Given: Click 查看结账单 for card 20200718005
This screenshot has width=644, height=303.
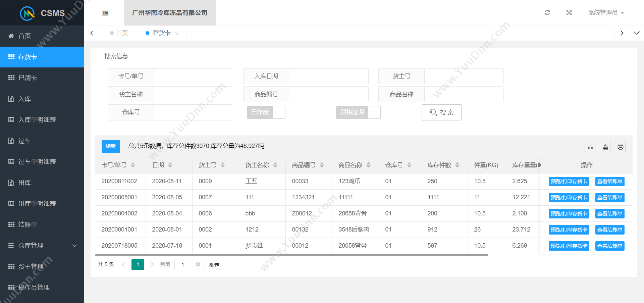Looking at the screenshot, I should (610, 246).
